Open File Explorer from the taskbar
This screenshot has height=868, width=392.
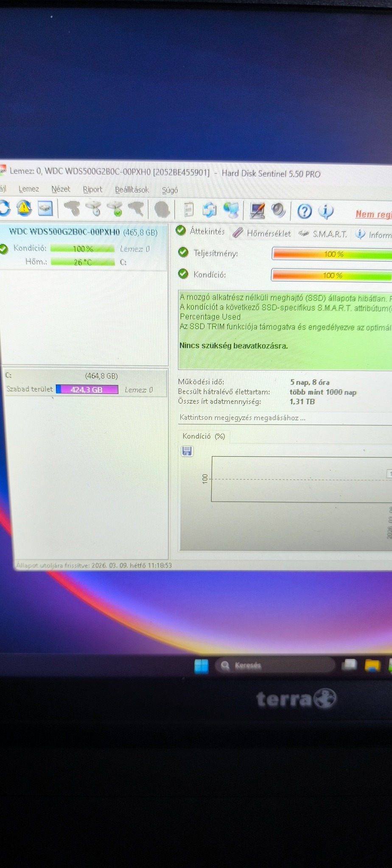(x=372, y=665)
